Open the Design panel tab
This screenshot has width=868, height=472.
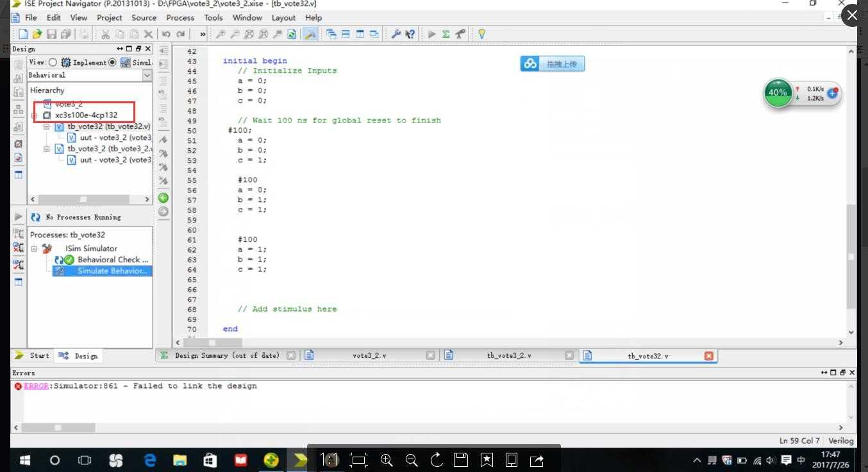[78, 355]
